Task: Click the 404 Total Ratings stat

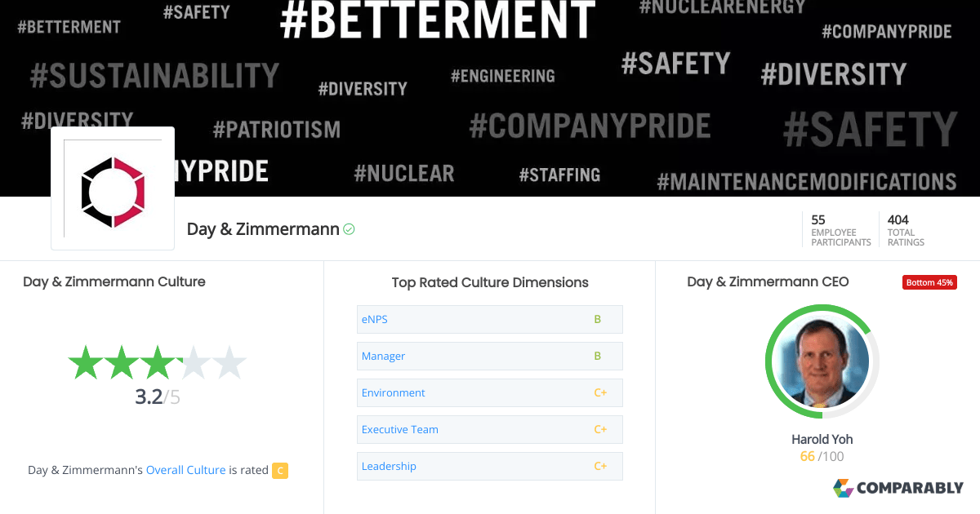Action: pyautogui.click(x=905, y=230)
